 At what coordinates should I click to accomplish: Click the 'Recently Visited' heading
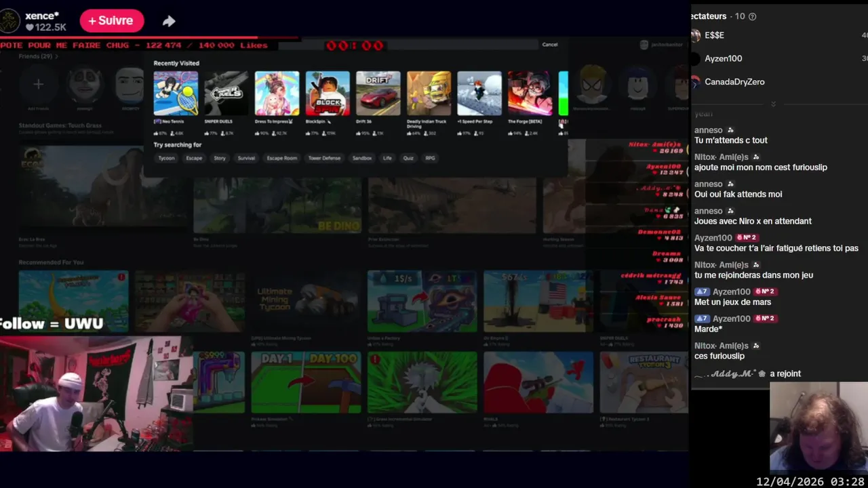click(x=176, y=63)
